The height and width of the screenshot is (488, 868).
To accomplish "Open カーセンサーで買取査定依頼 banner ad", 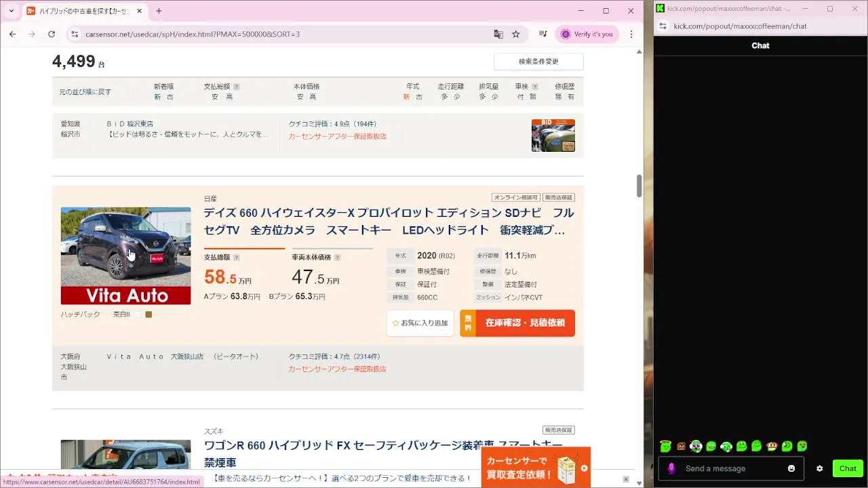I will [x=536, y=468].
